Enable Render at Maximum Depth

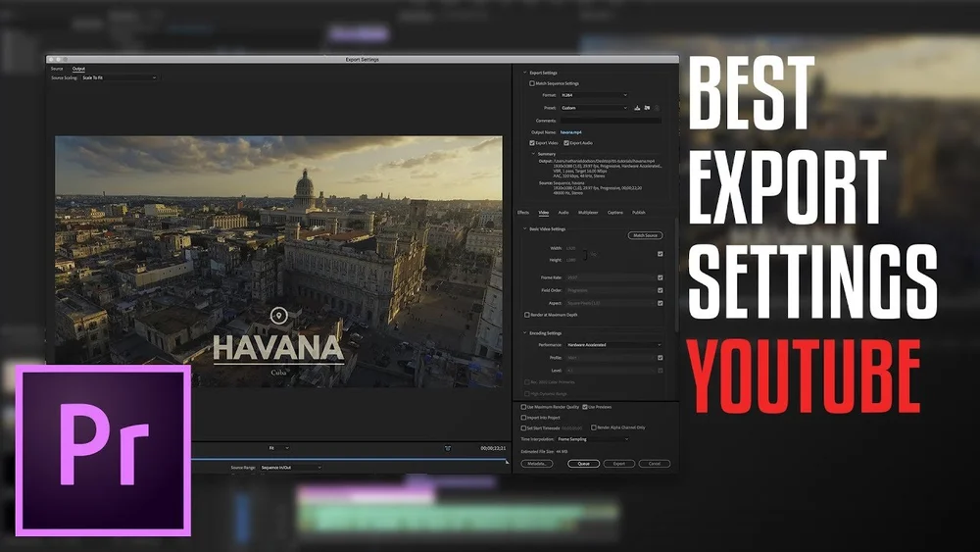[527, 315]
